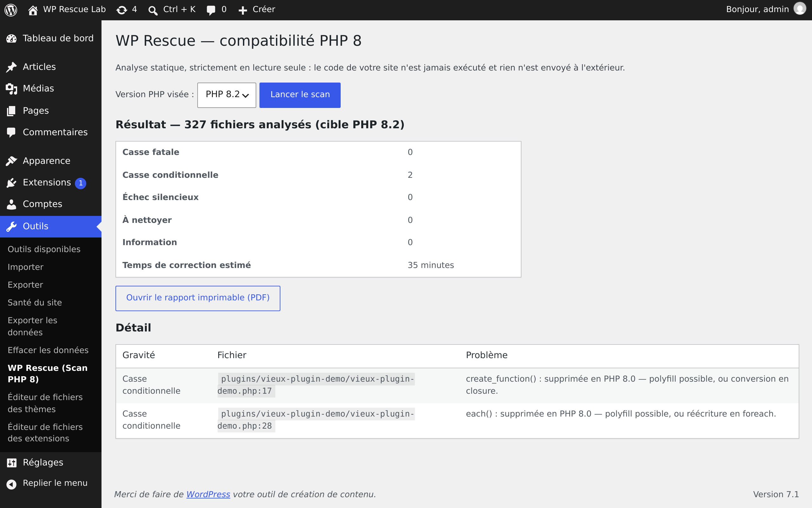
Task: Click the updates icon showing 4
Action: (121, 10)
